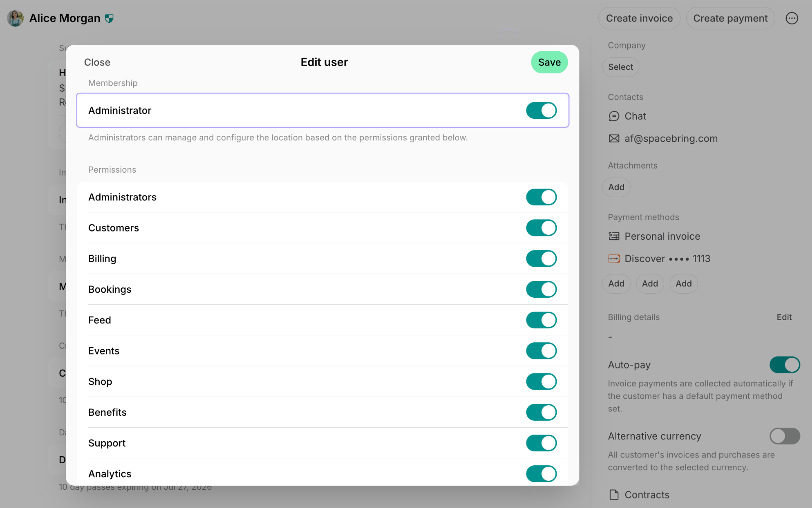This screenshot has height=508, width=812.
Task: Click the Create invoice button
Action: pyautogui.click(x=639, y=18)
